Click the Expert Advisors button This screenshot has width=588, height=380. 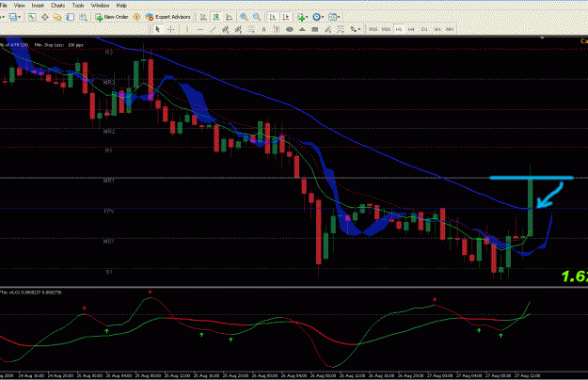(x=168, y=17)
